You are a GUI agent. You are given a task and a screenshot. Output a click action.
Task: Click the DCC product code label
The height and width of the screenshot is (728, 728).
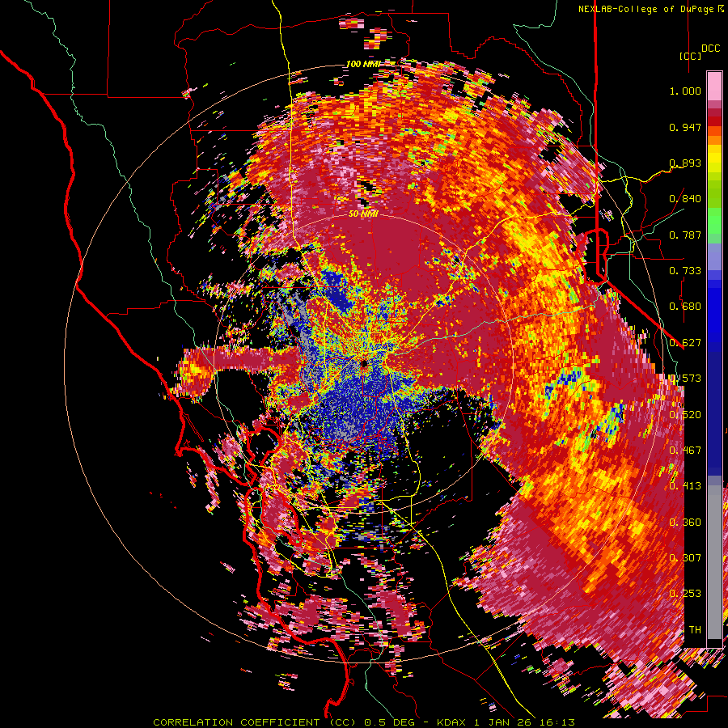[710, 49]
